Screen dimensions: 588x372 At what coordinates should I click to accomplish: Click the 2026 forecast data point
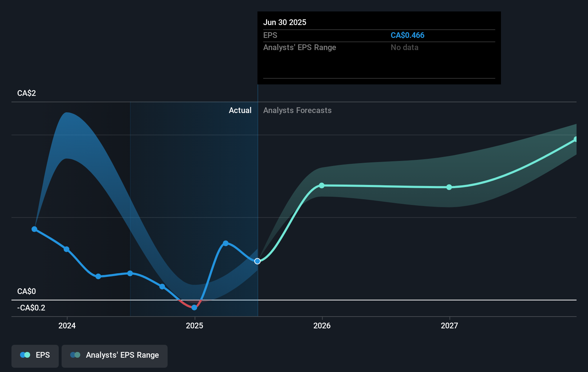pos(322,185)
